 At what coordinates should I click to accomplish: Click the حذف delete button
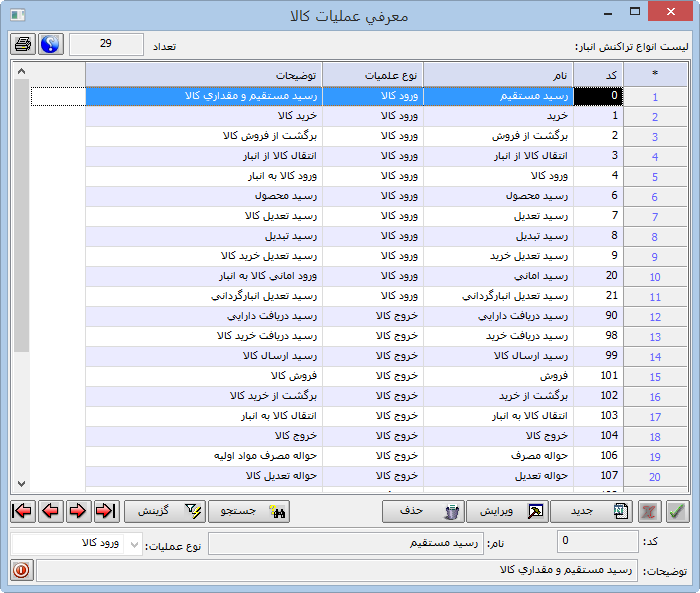click(x=423, y=511)
